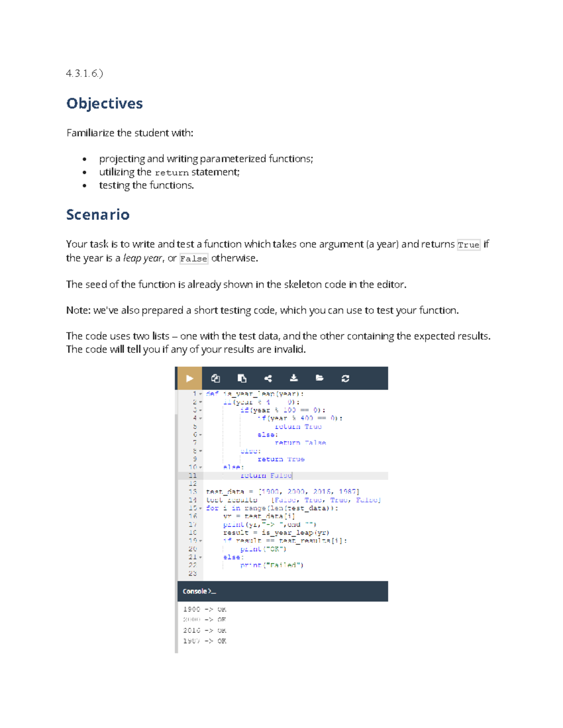
Task: Click the editor's left vertical scrollbar strip
Action: (176, 516)
